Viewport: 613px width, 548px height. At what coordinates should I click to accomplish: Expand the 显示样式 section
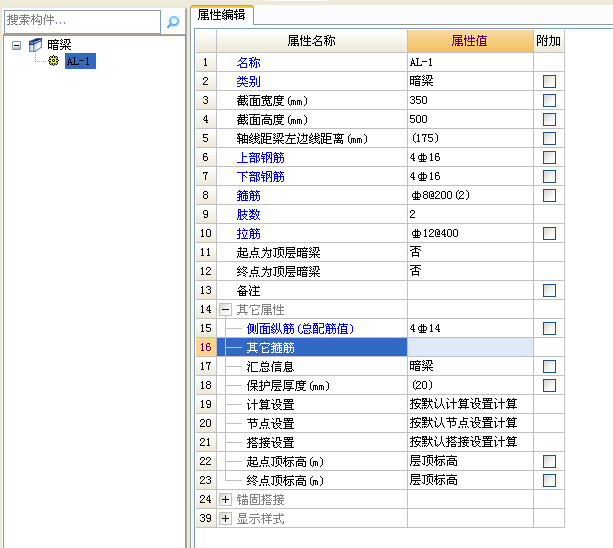point(226,518)
